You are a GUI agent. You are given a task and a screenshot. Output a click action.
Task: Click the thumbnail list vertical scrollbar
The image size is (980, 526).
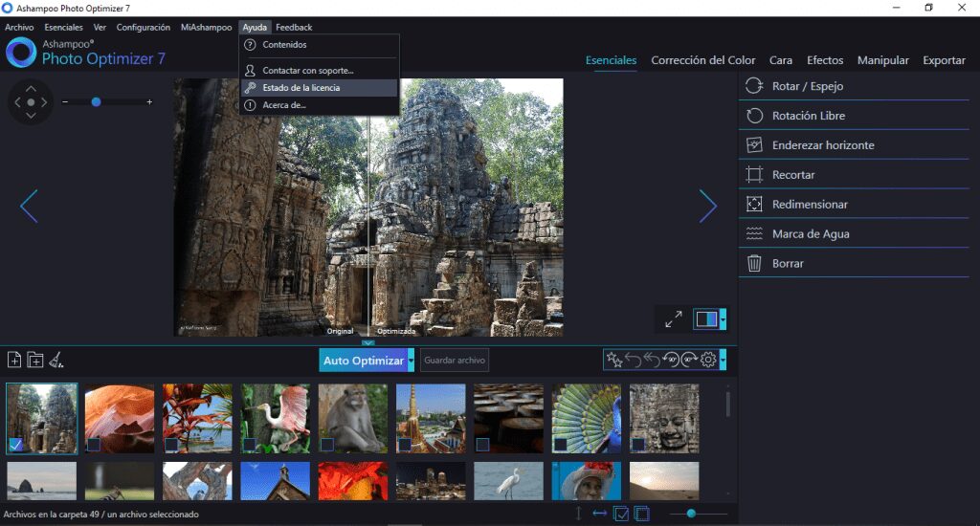(x=727, y=403)
